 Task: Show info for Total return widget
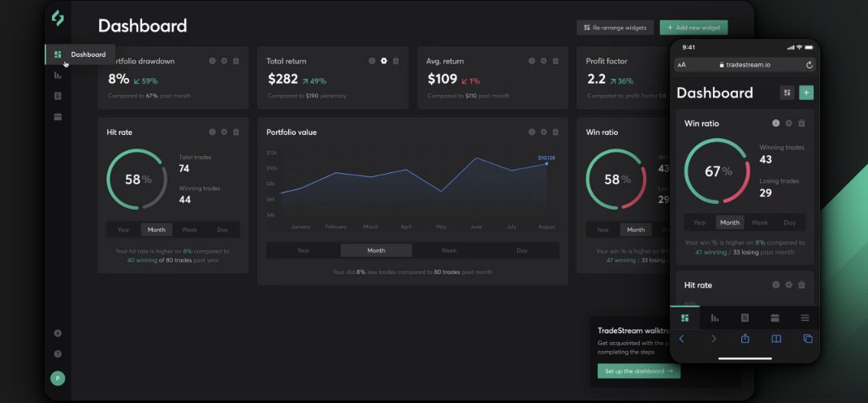coord(372,61)
